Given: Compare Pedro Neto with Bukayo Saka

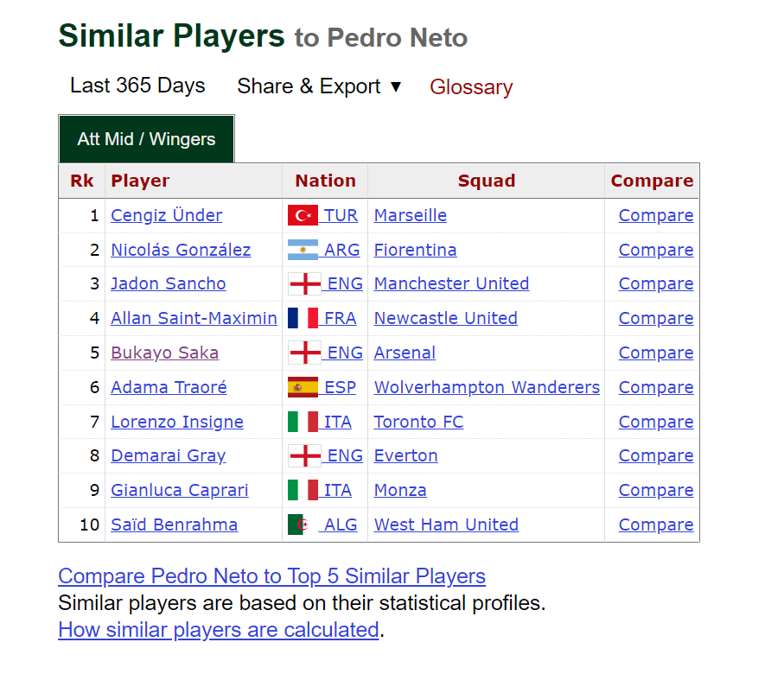Looking at the screenshot, I should coord(655,353).
